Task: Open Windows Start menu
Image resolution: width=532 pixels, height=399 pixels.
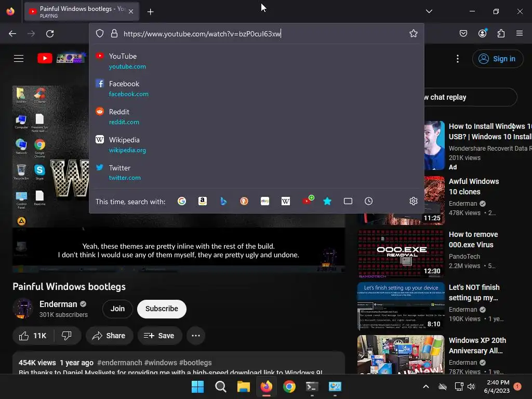Action: pyautogui.click(x=197, y=387)
